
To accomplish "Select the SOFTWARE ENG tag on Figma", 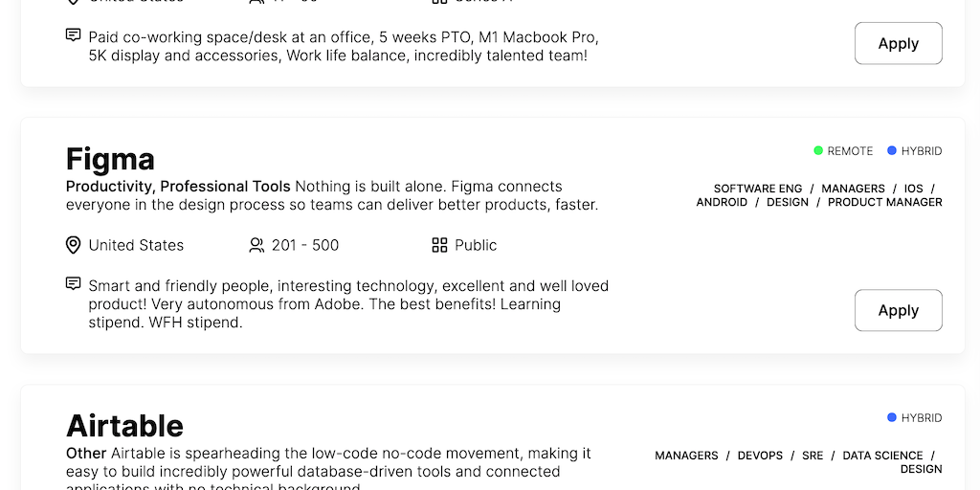I will pos(758,189).
